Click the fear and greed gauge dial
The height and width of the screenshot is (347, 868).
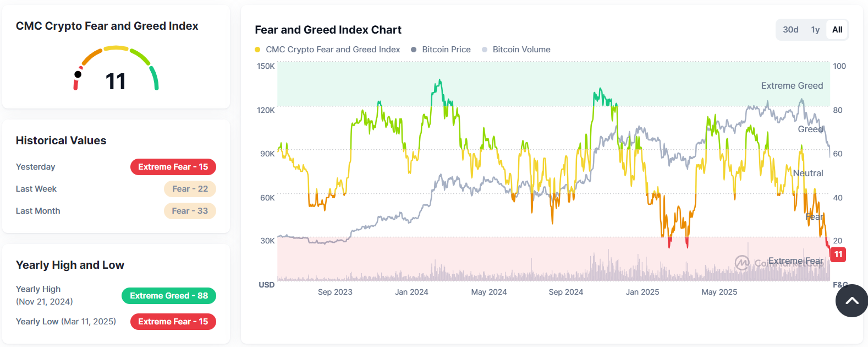(116, 69)
